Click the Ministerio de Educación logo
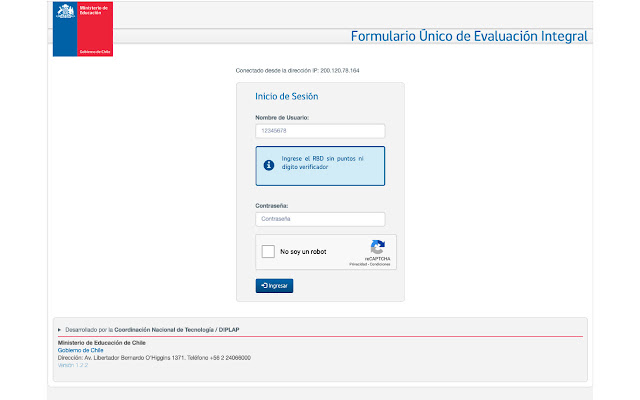 pyautogui.click(x=83, y=29)
